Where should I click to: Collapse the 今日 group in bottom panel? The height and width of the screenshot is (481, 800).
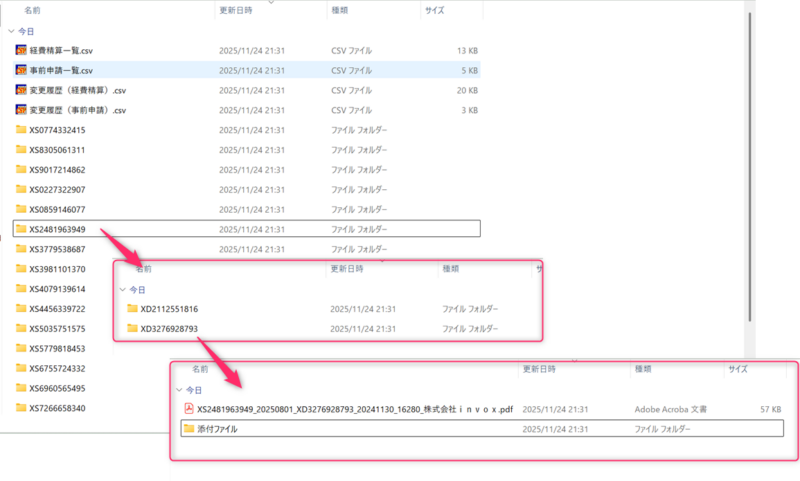click(x=179, y=390)
